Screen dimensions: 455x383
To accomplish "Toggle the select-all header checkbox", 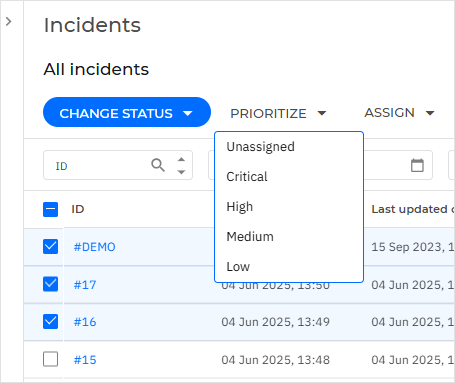I will click(50, 209).
